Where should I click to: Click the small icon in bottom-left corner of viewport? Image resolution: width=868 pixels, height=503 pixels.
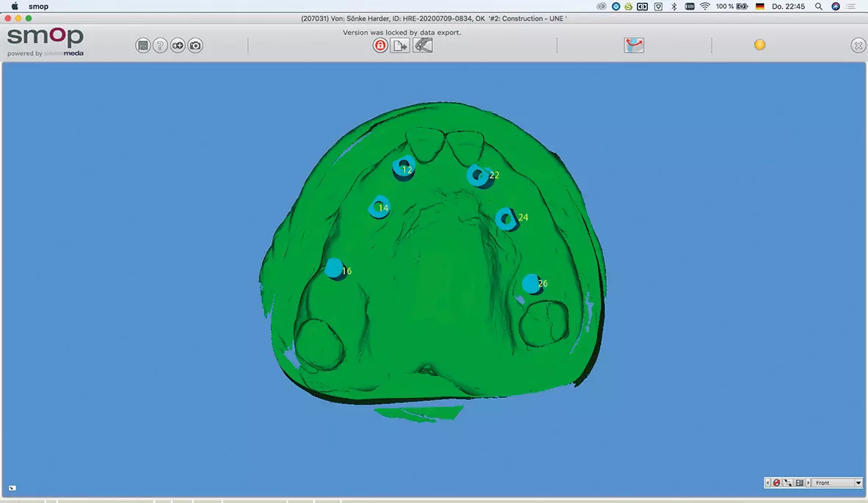pyautogui.click(x=12, y=488)
